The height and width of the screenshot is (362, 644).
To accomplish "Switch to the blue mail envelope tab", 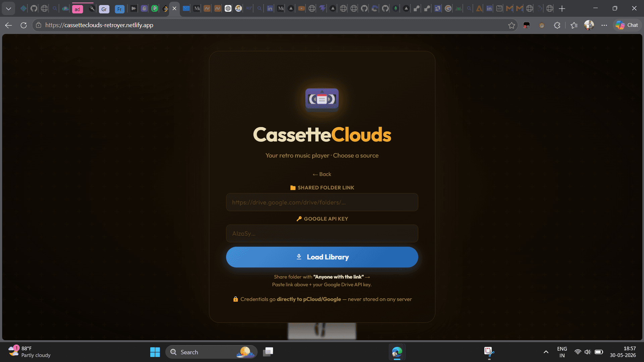I will (186, 8).
